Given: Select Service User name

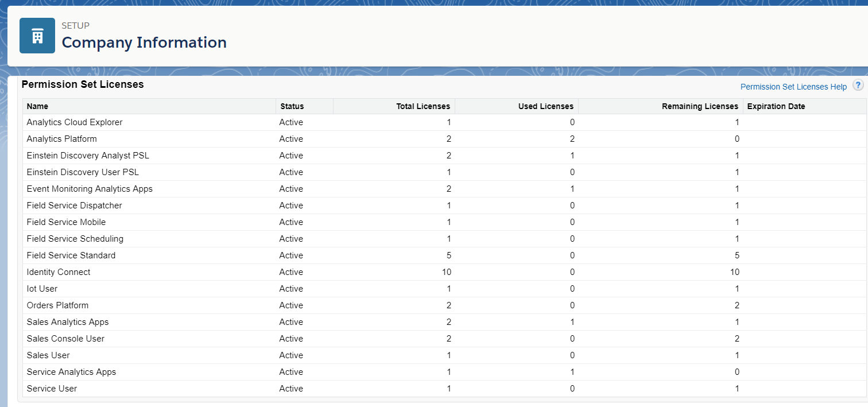Looking at the screenshot, I should point(52,389).
